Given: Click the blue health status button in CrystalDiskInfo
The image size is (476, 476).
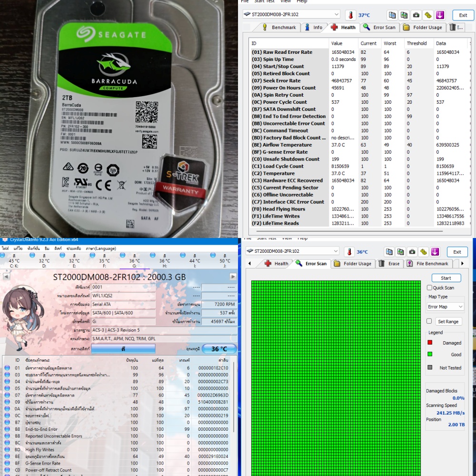Looking at the screenshot, I should (x=123, y=349).
